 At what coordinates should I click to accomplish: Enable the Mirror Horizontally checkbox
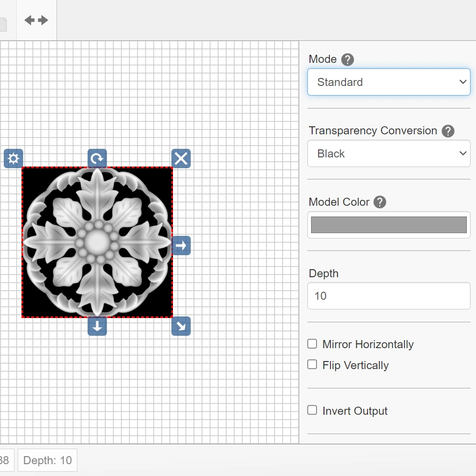pyautogui.click(x=312, y=344)
